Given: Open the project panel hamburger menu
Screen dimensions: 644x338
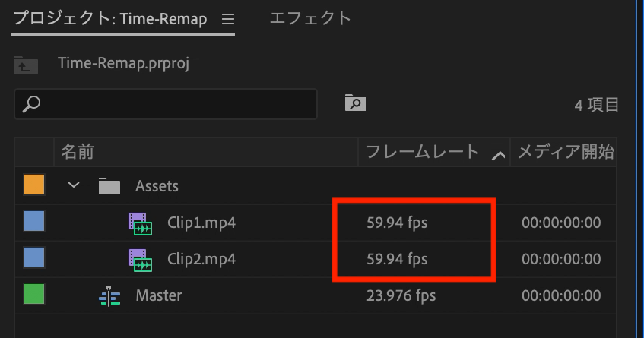Looking at the screenshot, I should click(x=227, y=20).
